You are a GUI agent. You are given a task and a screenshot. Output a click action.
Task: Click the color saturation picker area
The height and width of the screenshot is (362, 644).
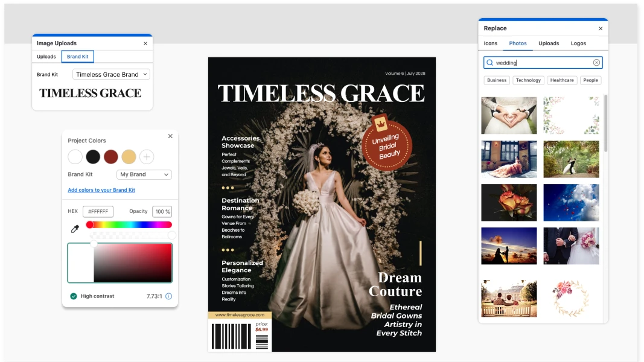click(x=120, y=262)
